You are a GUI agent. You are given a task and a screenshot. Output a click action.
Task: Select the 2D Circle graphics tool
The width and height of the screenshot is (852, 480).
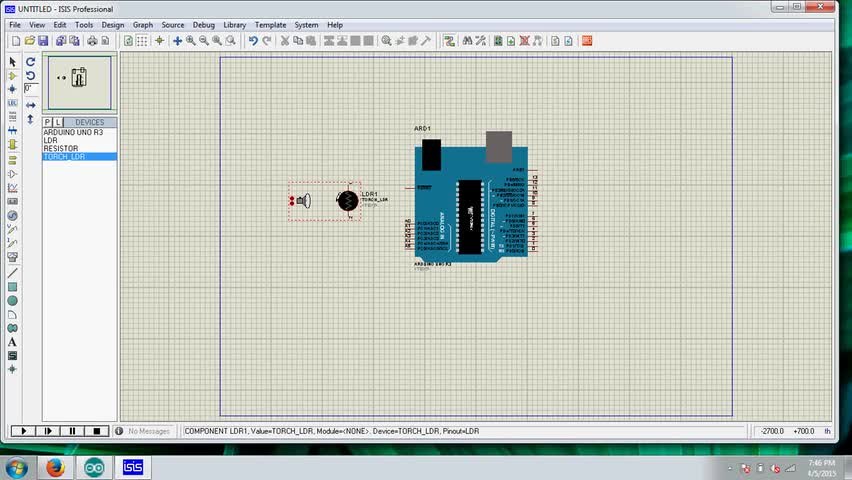point(12,301)
